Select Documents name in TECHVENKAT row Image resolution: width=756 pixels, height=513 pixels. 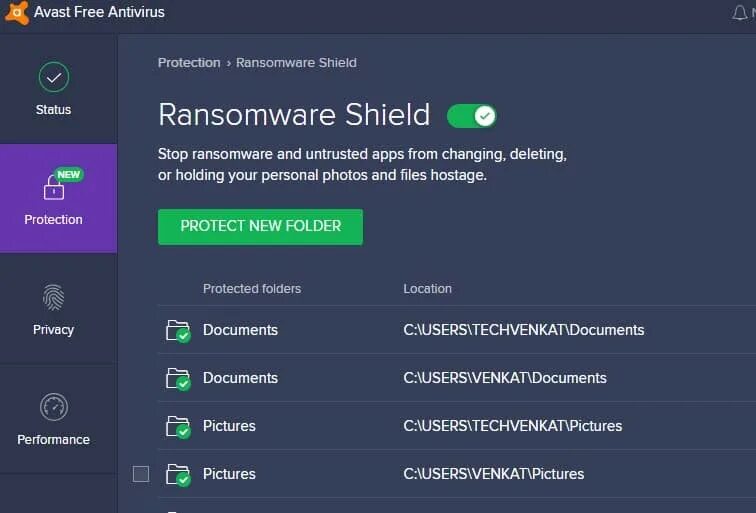240,330
